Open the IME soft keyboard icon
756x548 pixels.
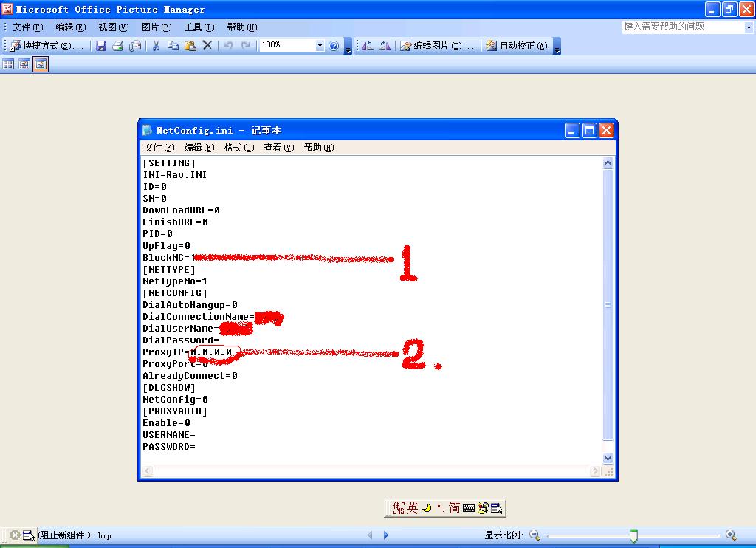(469, 508)
